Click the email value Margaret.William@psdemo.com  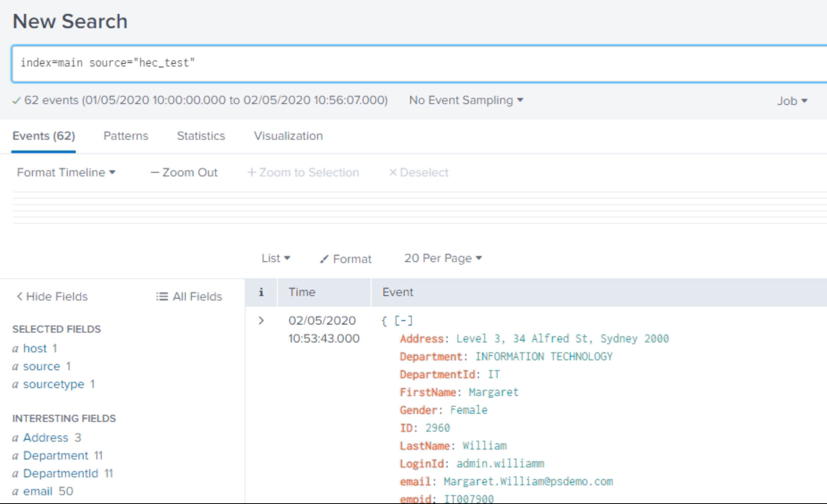pyautogui.click(x=528, y=482)
